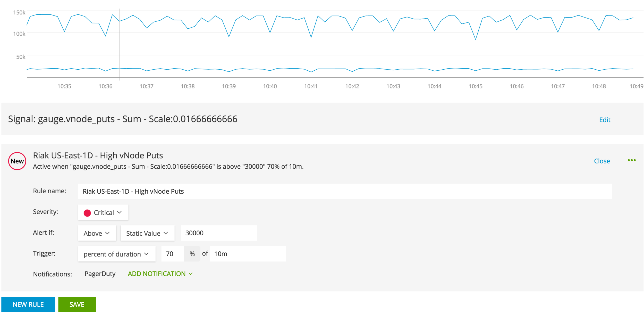This screenshot has width=644, height=314.
Task: Click the 10:35 time axis label
Action: (x=64, y=86)
